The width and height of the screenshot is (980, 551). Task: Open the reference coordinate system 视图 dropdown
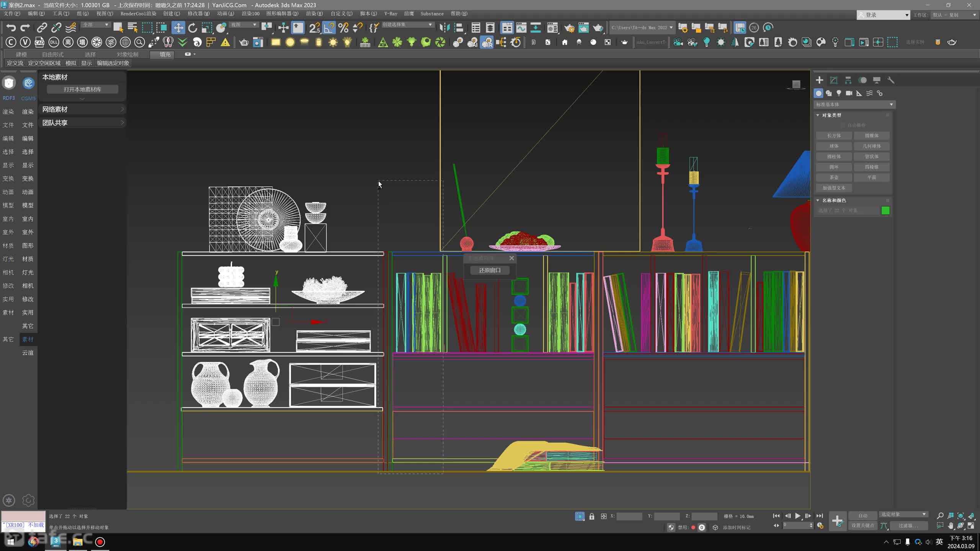(x=243, y=25)
